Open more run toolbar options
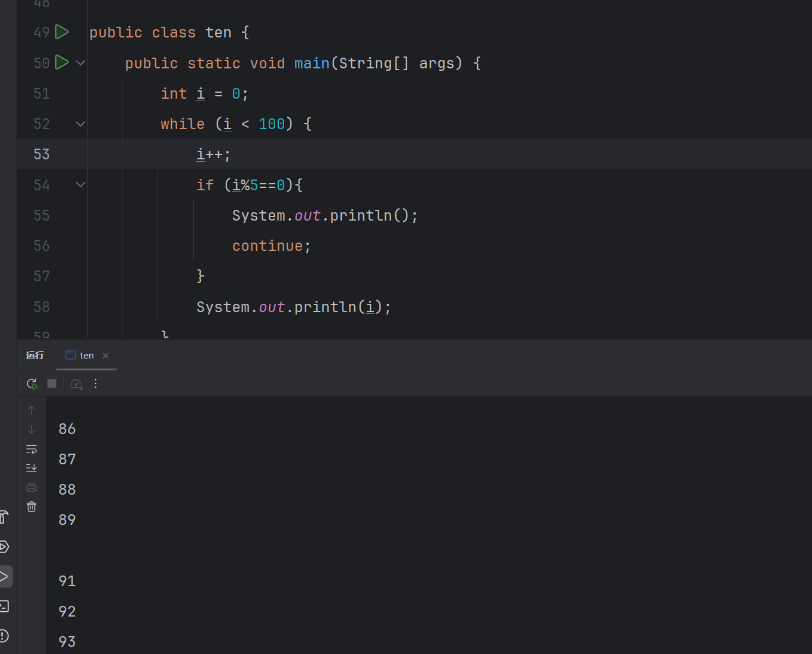Viewport: 812px width, 654px height. coord(96,383)
